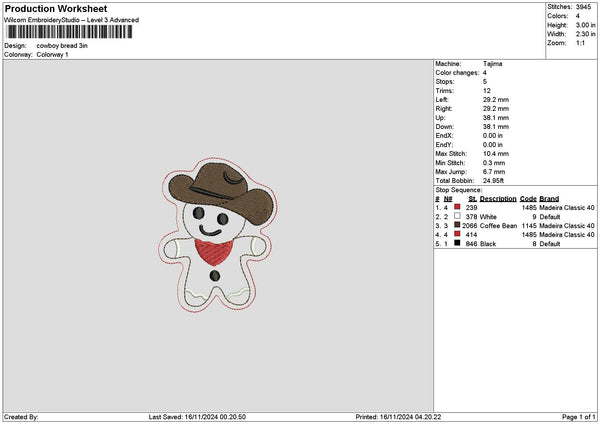Click the "Page 1 of 1" indicator
Viewport: 600px width, 424px height.
pyautogui.click(x=579, y=417)
